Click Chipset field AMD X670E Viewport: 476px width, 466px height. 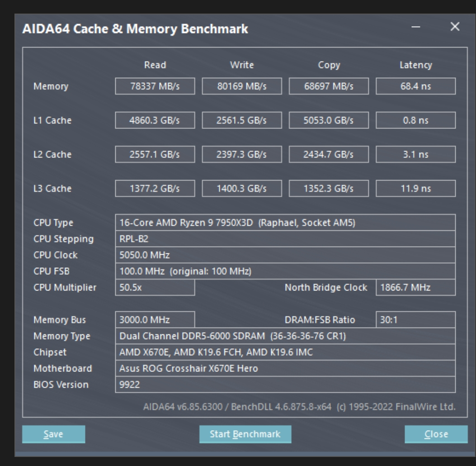pyautogui.click(x=285, y=352)
